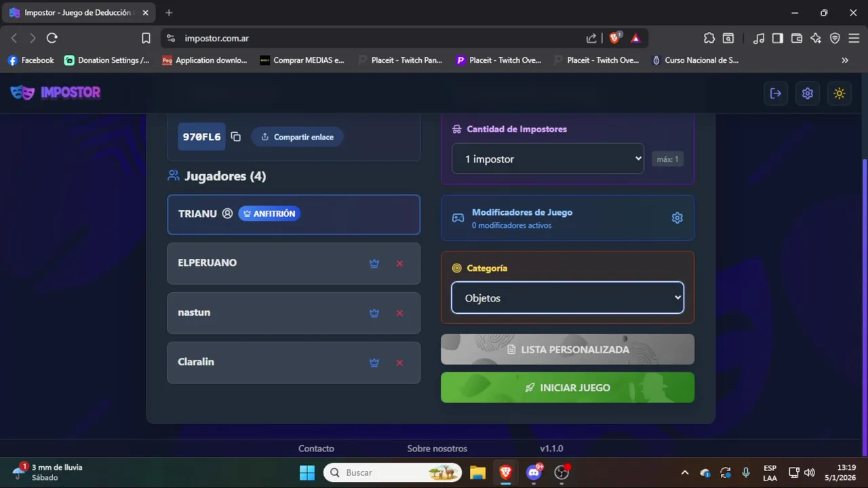Image resolution: width=868 pixels, height=488 pixels.
Task: Remove Claralin from the lobby
Action: tap(399, 363)
